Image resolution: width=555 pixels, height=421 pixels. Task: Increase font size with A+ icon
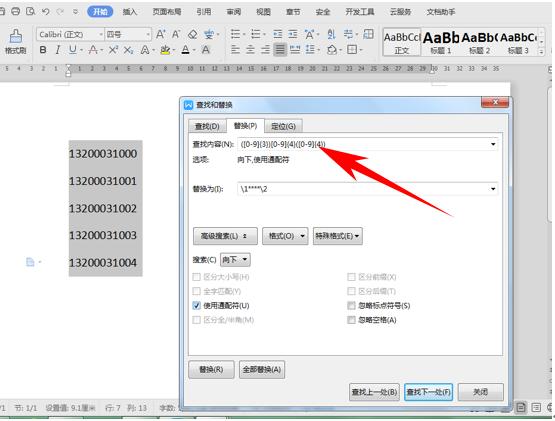coord(160,34)
